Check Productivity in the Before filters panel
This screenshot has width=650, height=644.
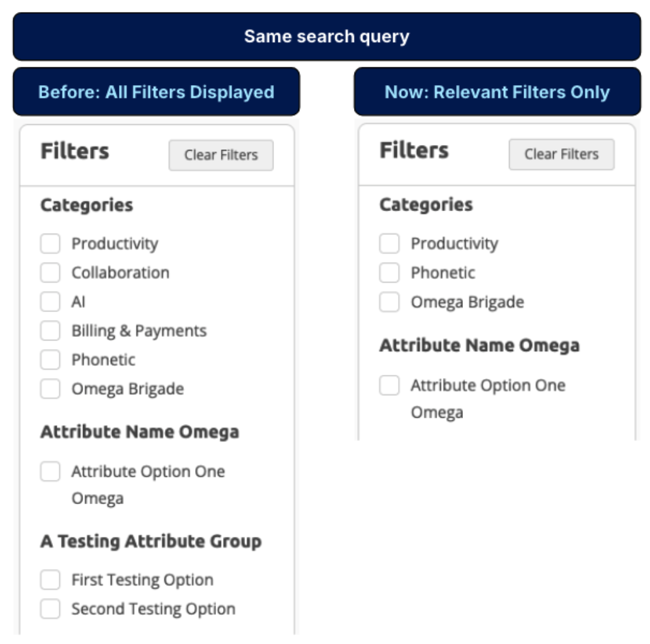point(50,244)
